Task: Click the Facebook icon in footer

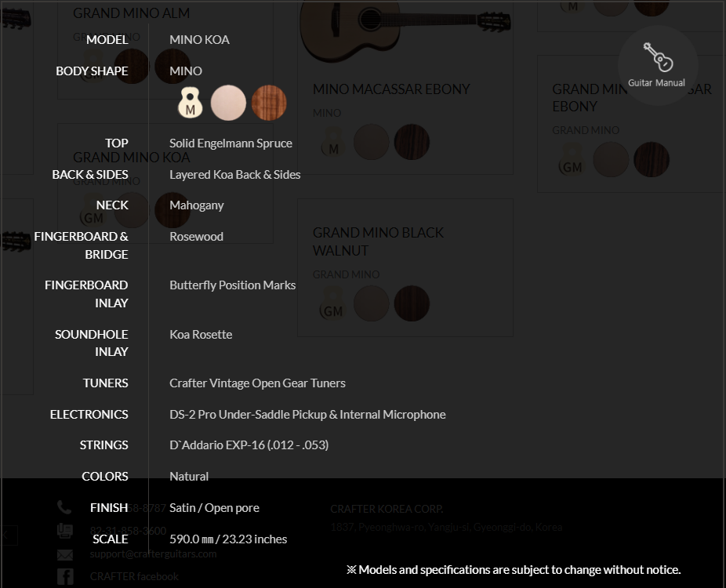Action: tap(64, 576)
